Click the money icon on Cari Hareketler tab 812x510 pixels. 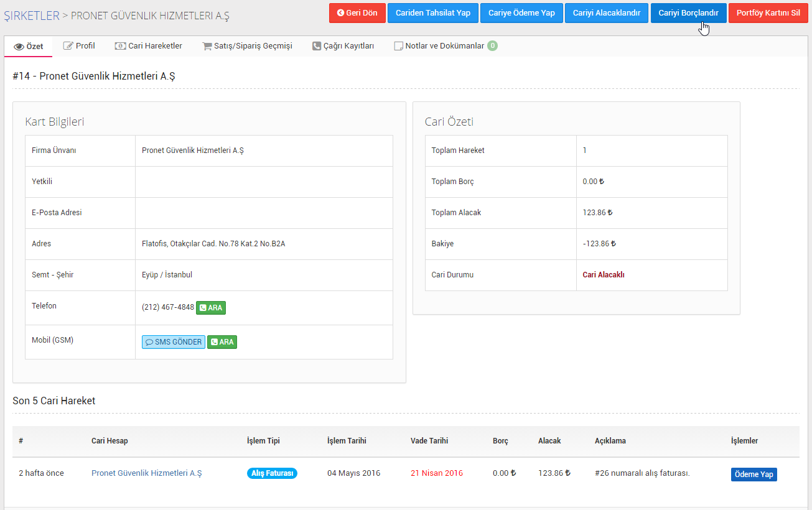pos(120,46)
